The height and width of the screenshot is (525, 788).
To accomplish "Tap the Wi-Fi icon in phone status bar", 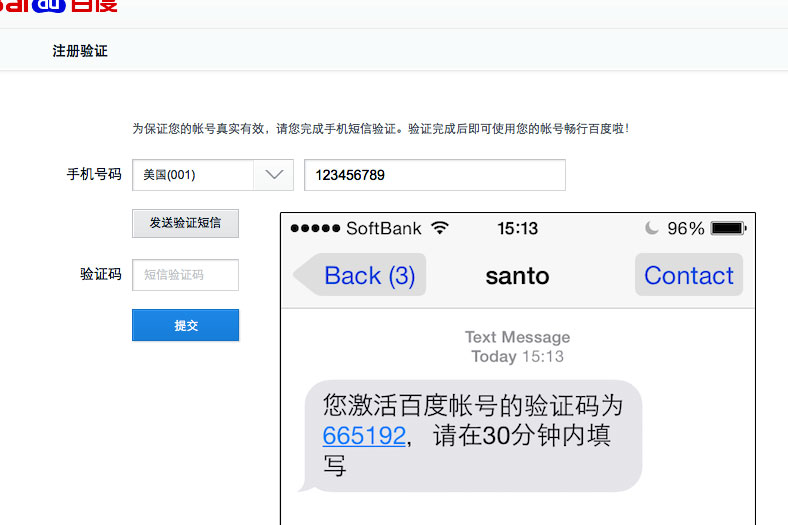I will (440, 228).
